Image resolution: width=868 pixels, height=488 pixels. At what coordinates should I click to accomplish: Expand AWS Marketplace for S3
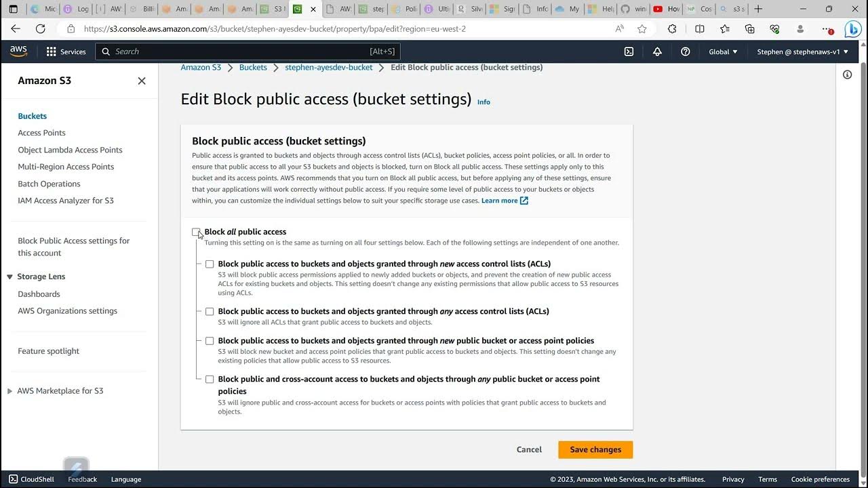click(x=10, y=391)
